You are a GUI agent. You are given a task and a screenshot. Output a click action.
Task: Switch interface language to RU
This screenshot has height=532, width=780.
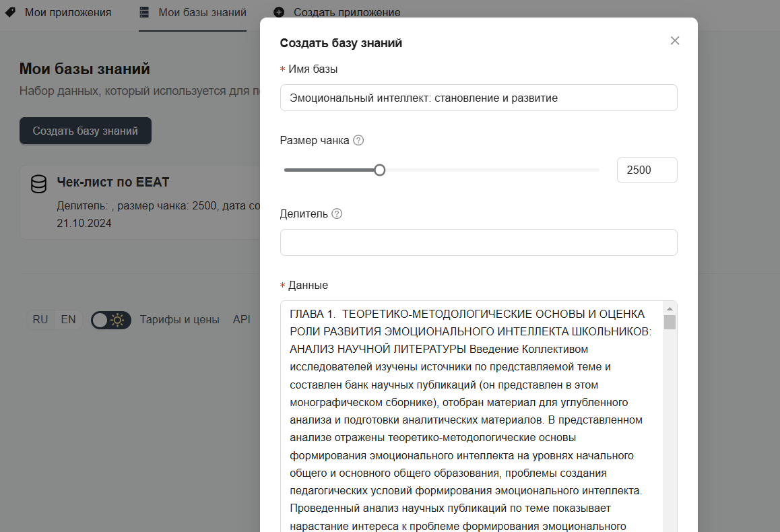coord(40,319)
